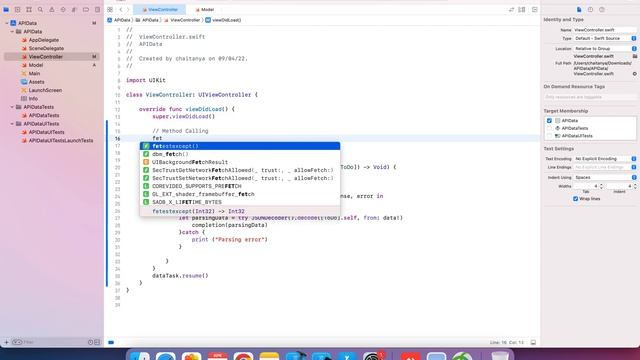Click the add file plus button

click(x=6, y=342)
